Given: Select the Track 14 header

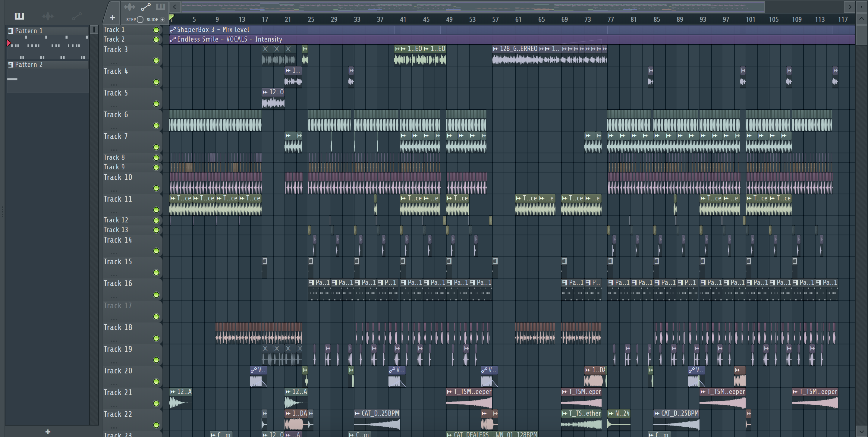Looking at the screenshot, I should point(132,245).
